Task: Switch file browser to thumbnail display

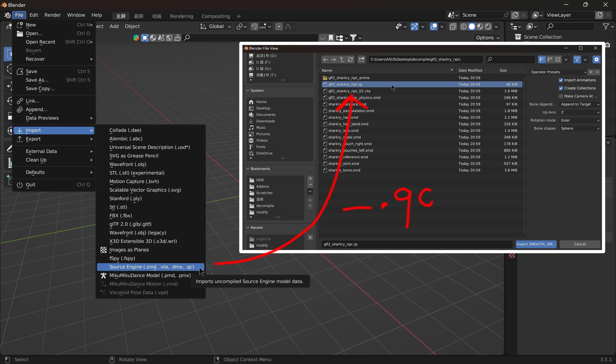Action: tap(558, 59)
